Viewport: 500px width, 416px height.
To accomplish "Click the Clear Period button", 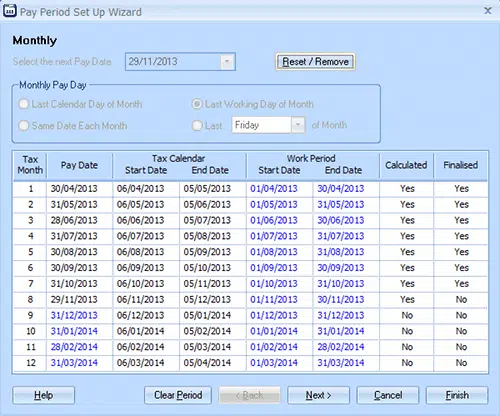I will 178,395.
